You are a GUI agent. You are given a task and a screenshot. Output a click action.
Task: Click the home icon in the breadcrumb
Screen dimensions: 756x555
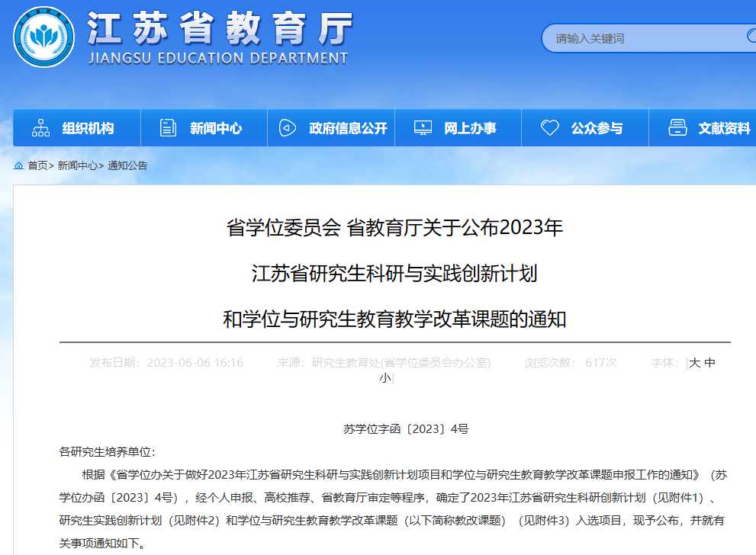(x=18, y=165)
